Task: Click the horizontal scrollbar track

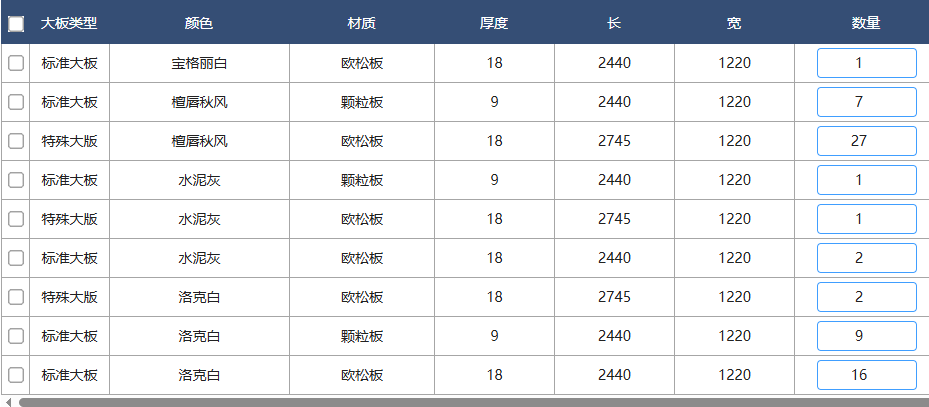Action: click(x=474, y=403)
